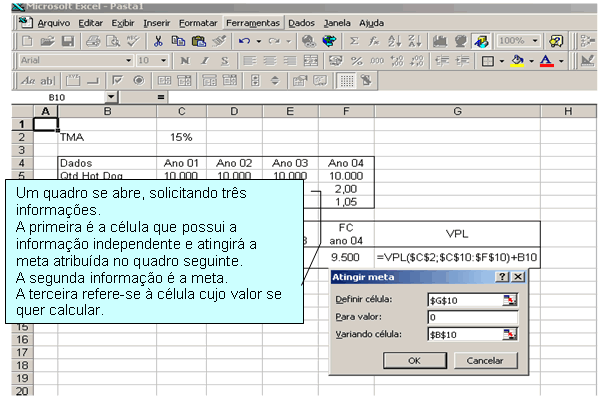Open the fill color bucket swatch
The width and height of the screenshot is (601, 400).
pos(516,61)
